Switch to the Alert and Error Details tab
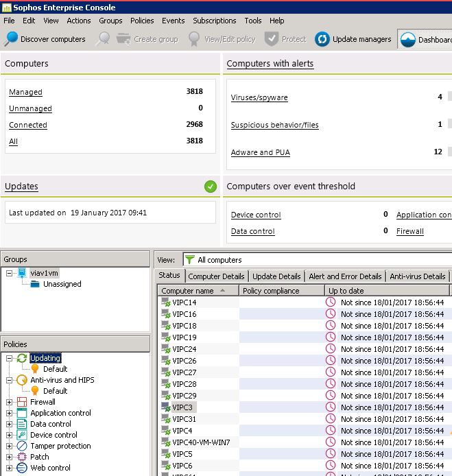 tap(345, 276)
